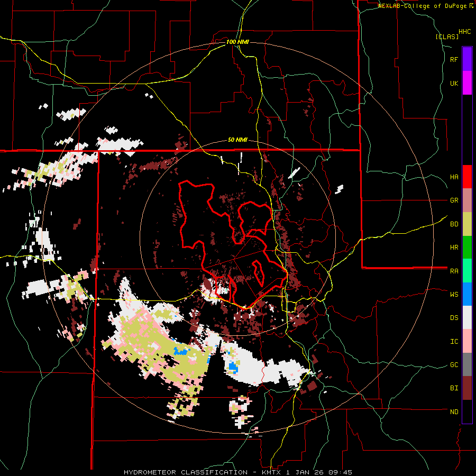This screenshot has width=476, height=476.
Task: Click the GR legend label
Action: (x=454, y=200)
